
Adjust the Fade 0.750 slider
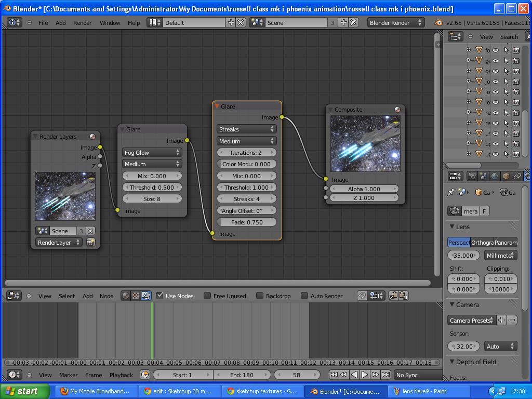[x=246, y=222]
